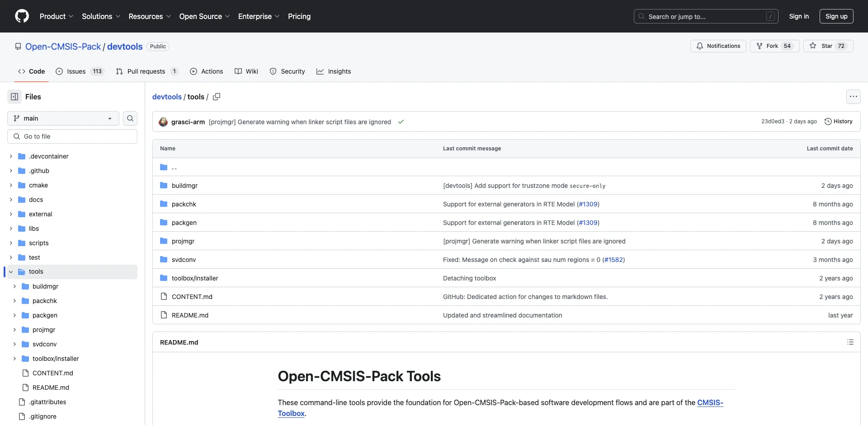The height and width of the screenshot is (425, 868).
Task: Focus the Search or jump to field
Action: [706, 16]
